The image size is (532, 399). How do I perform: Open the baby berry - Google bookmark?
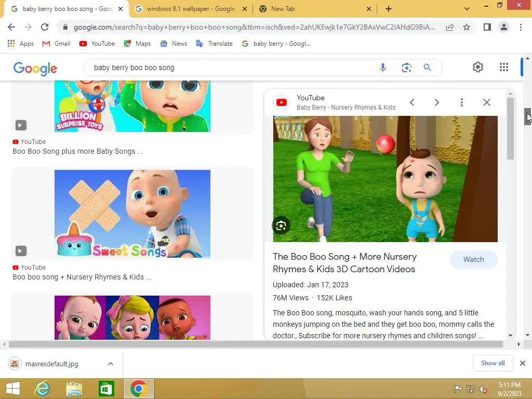click(x=276, y=44)
